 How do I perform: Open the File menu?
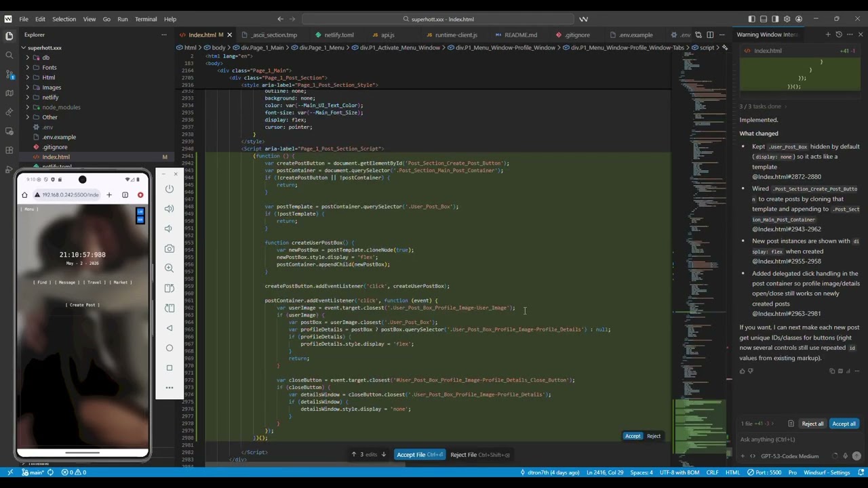tap(24, 19)
